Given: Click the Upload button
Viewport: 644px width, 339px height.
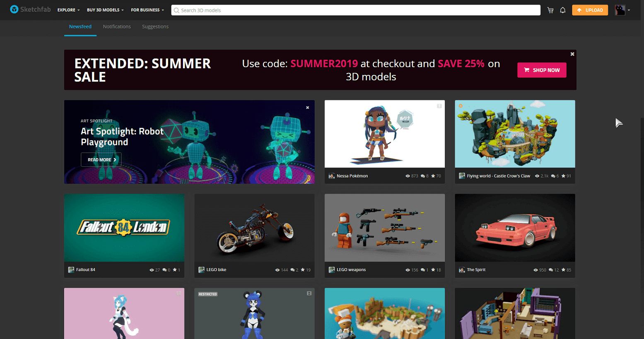Looking at the screenshot, I should pyautogui.click(x=590, y=10).
